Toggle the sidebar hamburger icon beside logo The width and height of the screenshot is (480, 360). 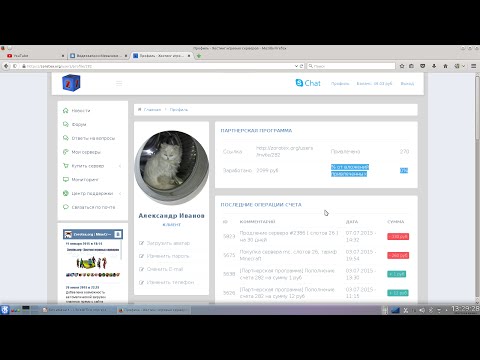point(119,83)
